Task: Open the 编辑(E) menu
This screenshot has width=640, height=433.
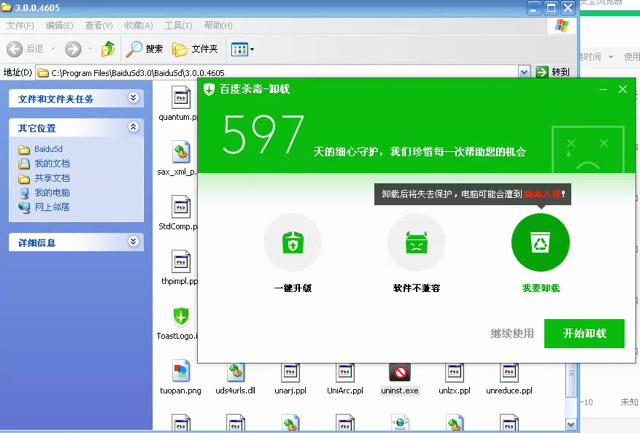Action: (60, 26)
